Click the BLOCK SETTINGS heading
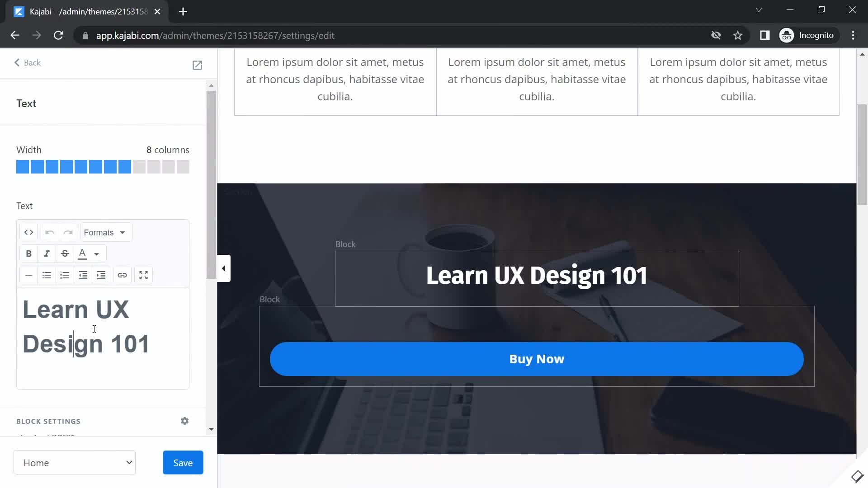The height and width of the screenshot is (488, 868). [48, 421]
